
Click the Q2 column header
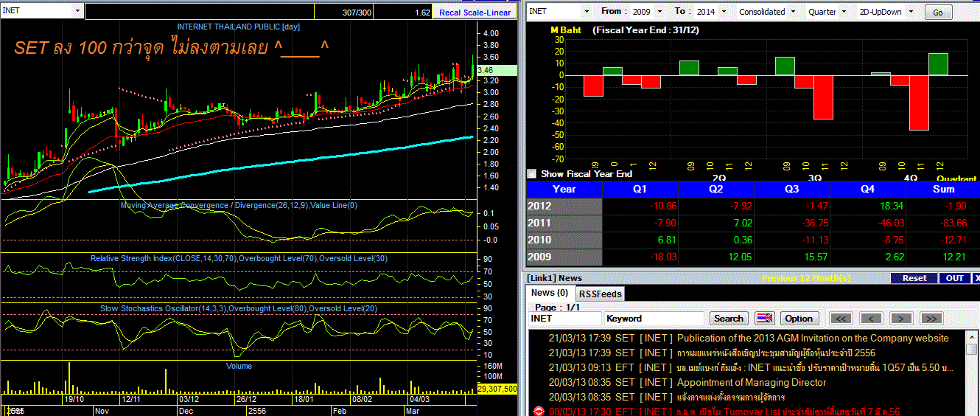[x=715, y=189]
